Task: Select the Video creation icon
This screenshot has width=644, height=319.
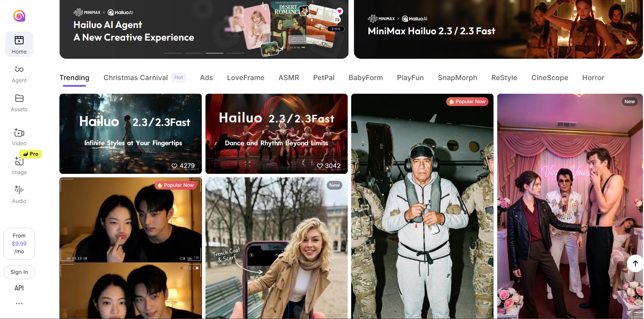Action: (19, 133)
